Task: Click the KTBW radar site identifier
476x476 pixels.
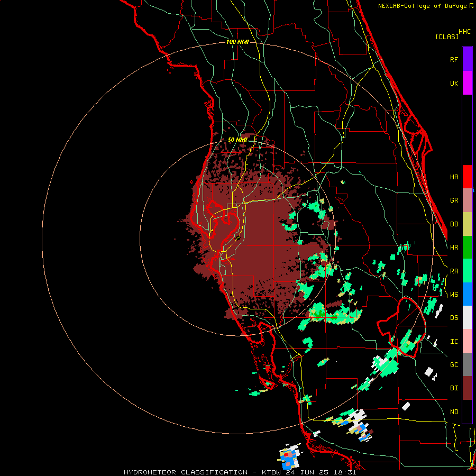Action: pos(271,472)
